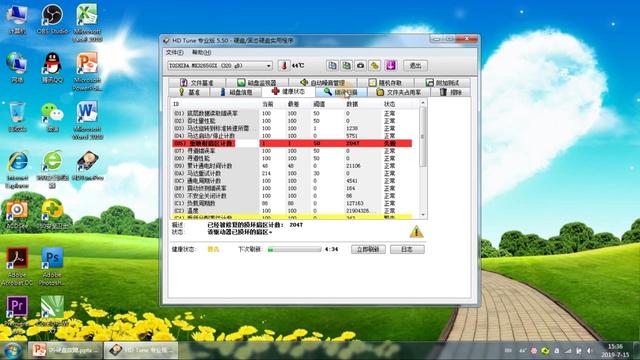Open the ACDSee desktop icon
This screenshot has width=640, height=360.
click(x=17, y=214)
